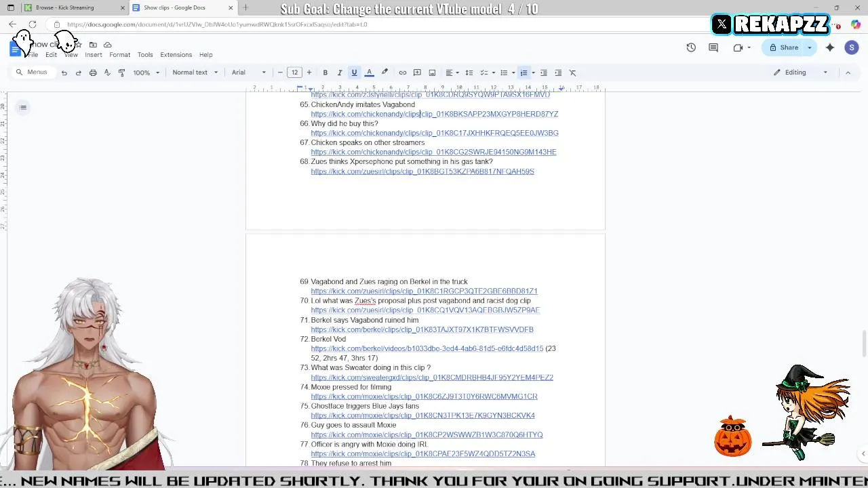Screen dimensions: 868x488
Task: Open the Insert menu
Action: pyautogui.click(x=94, y=55)
